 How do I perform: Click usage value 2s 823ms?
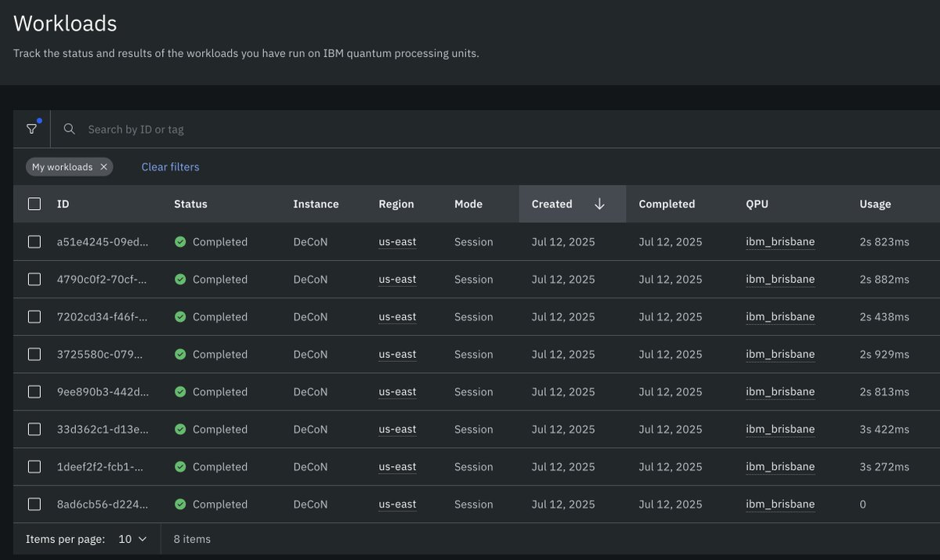[x=884, y=242]
